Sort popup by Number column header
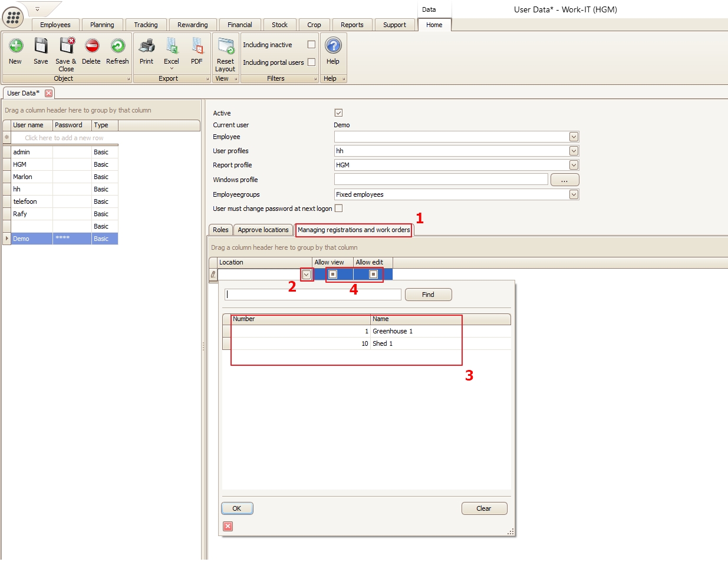Screen dimensions: 728x562 [301, 319]
